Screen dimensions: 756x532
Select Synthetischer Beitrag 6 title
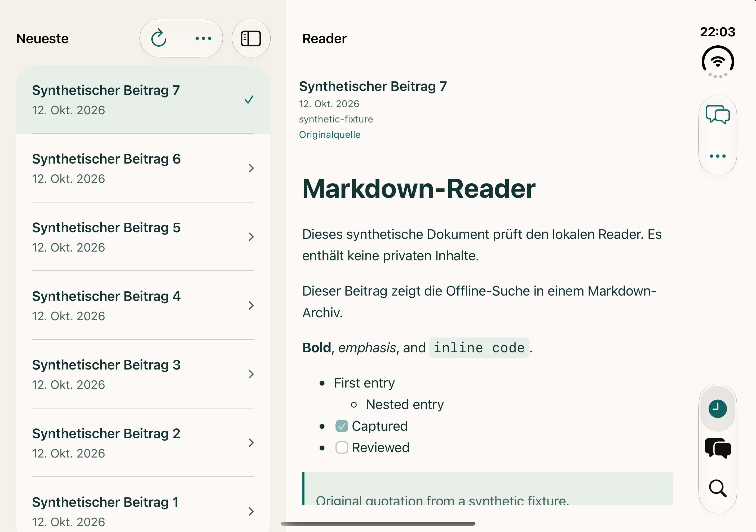tap(106, 159)
